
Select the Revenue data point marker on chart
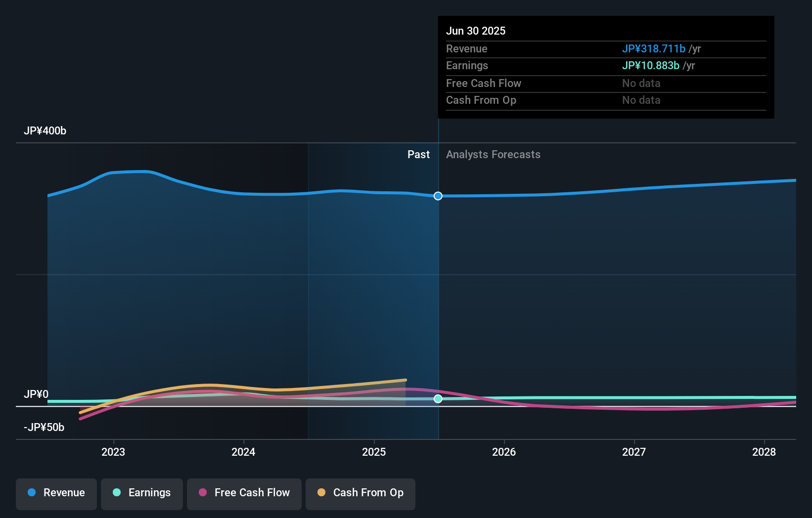437,196
